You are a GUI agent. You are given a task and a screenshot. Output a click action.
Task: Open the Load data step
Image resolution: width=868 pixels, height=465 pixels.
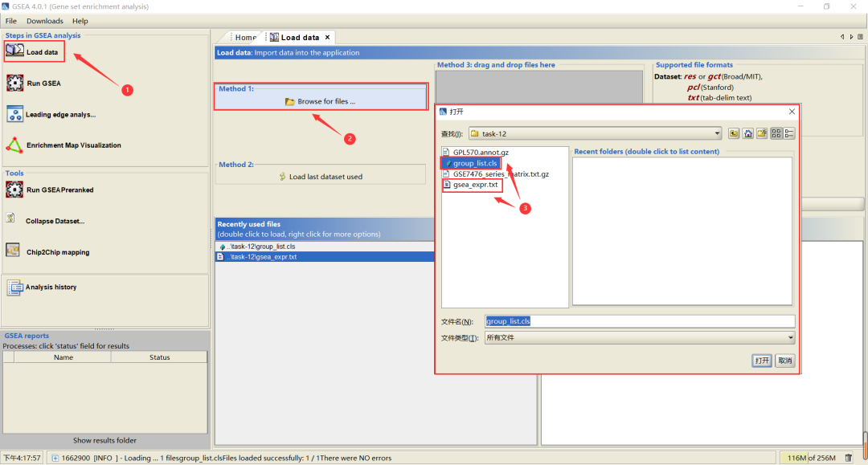(x=33, y=52)
